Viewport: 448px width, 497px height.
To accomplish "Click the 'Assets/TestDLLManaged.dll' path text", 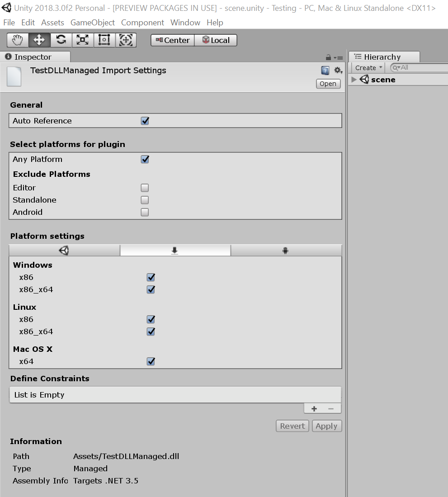I will tap(126, 456).
